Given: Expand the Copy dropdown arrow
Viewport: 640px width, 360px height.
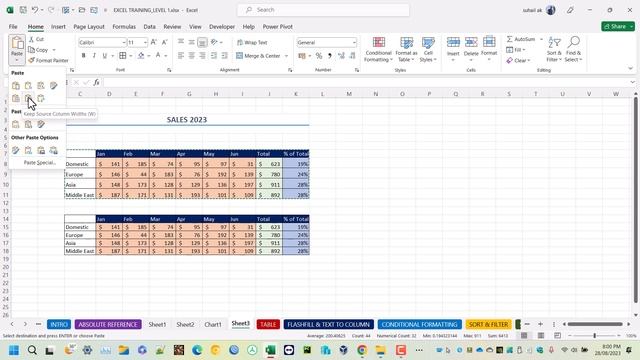Looking at the screenshot, I should click(54, 50).
